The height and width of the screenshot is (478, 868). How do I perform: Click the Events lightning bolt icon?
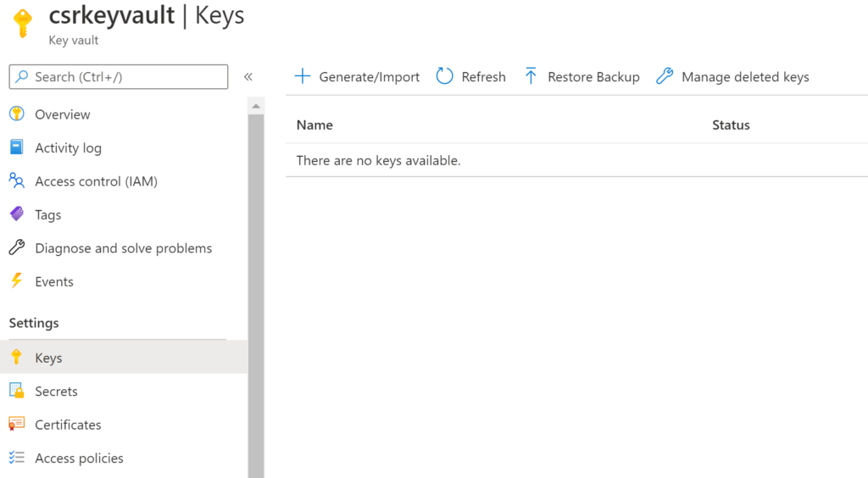click(x=17, y=281)
